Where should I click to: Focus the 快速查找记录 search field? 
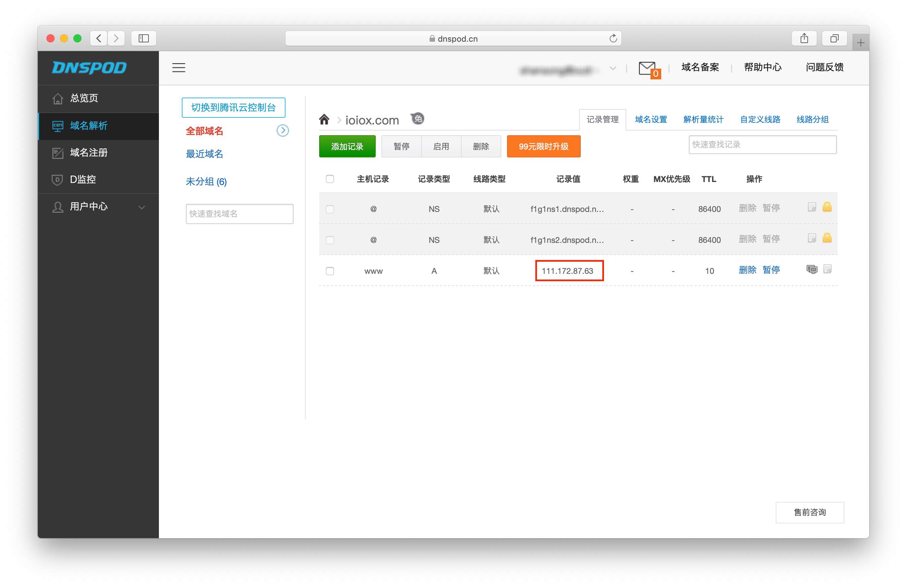[762, 145]
